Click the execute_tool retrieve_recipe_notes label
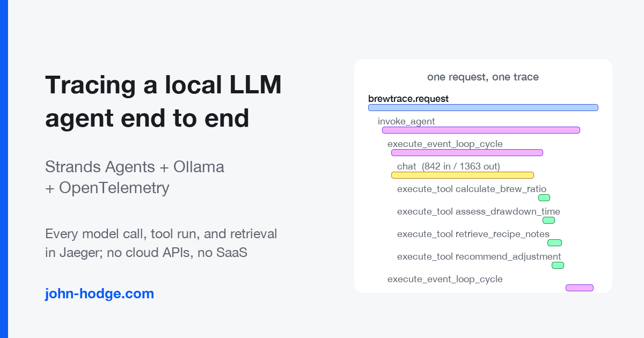The height and width of the screenshot is (338, 644). click(473, 234)
